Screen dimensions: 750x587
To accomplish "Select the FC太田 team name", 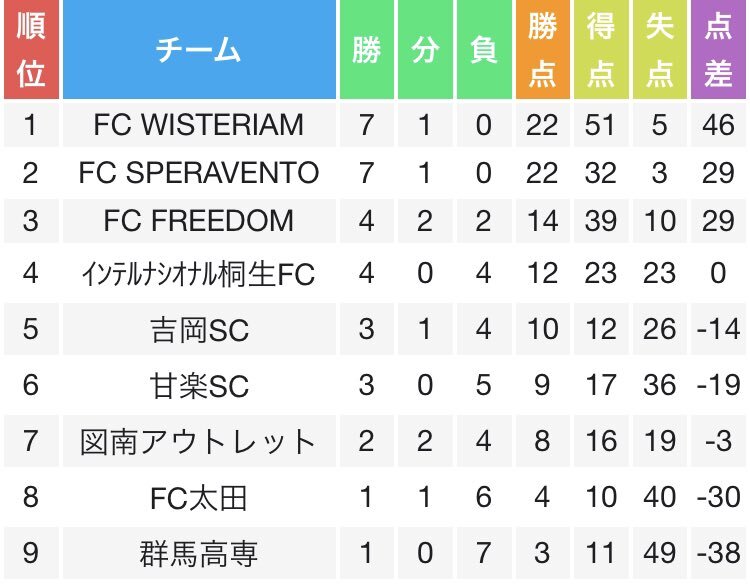I will point(198,497).
